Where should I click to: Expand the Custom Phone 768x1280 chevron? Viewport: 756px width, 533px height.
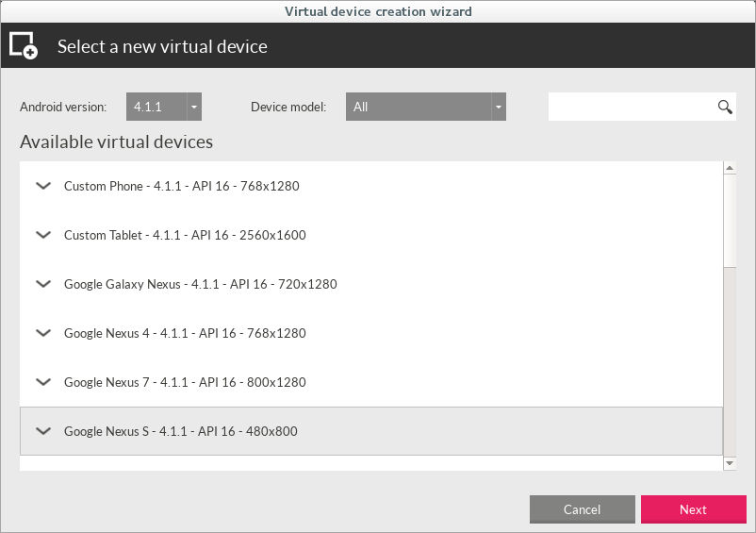[43, 186]
